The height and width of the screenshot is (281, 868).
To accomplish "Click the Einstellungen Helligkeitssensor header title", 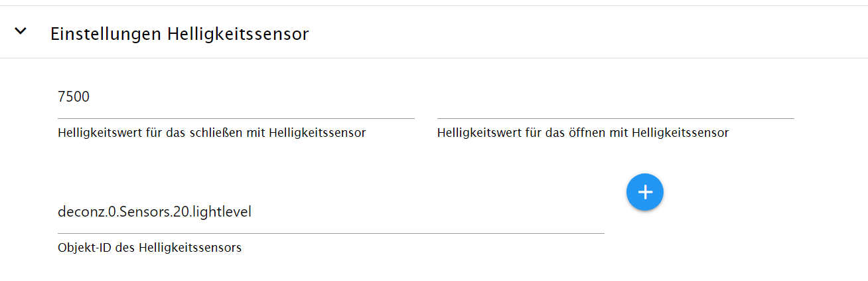I will click(180, 34).
